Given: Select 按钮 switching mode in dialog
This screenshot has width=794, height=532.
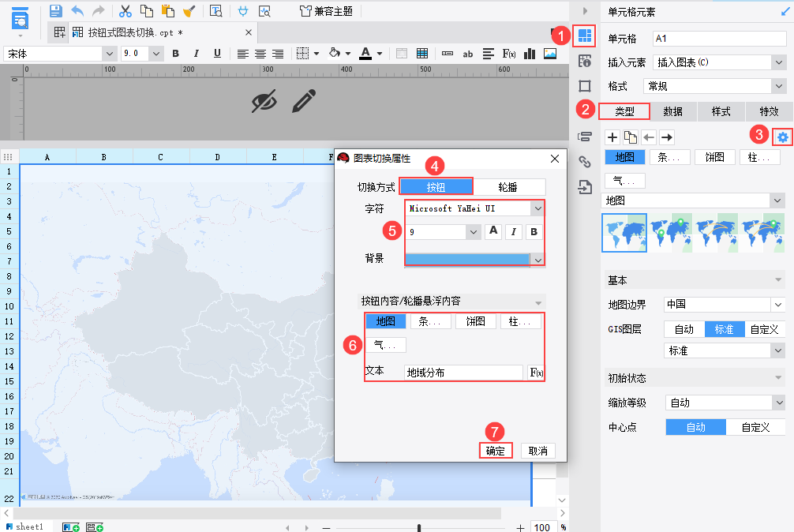Looking at the screenshot, I should [436, 187].
